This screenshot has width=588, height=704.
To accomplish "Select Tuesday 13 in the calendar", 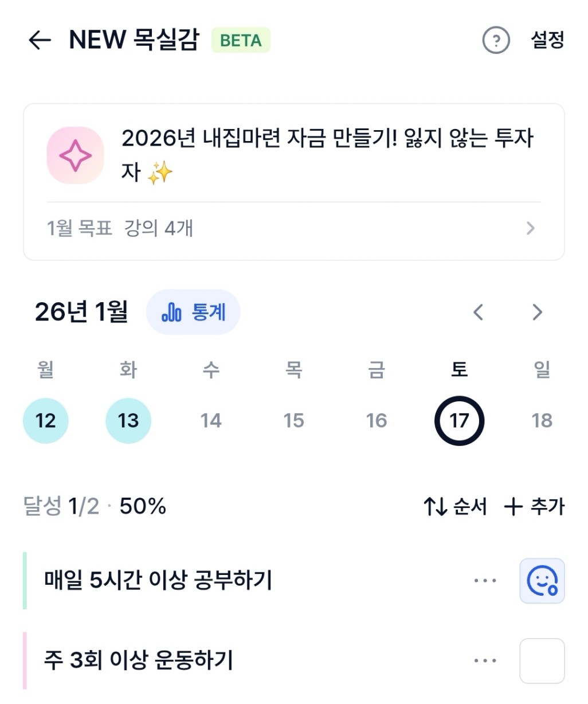I will pos(128,421).
